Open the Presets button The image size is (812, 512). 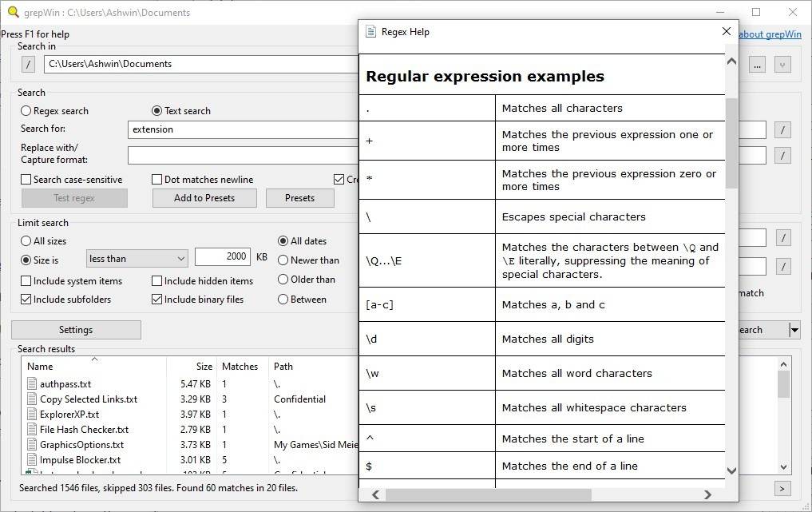pyautogui.click(x=300, y=198)
